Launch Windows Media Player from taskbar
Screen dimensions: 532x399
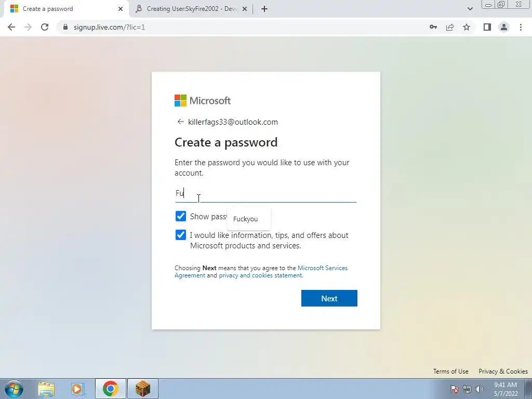pos(77,389)
